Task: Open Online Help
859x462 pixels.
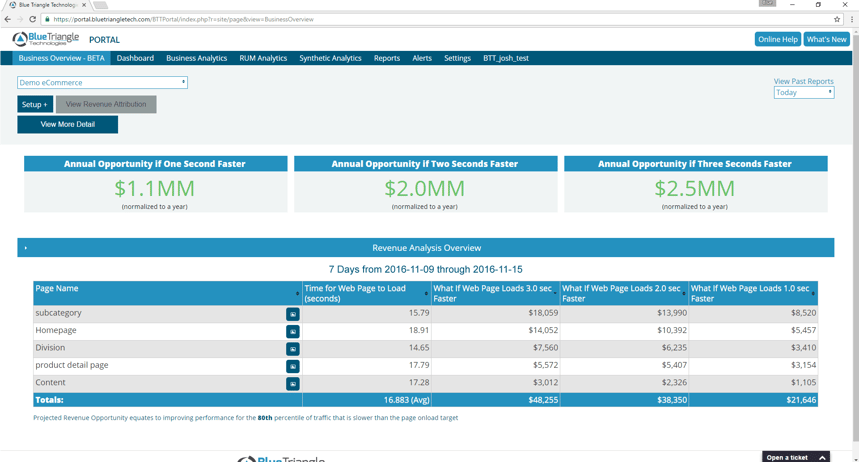Action: pos(778,39)
